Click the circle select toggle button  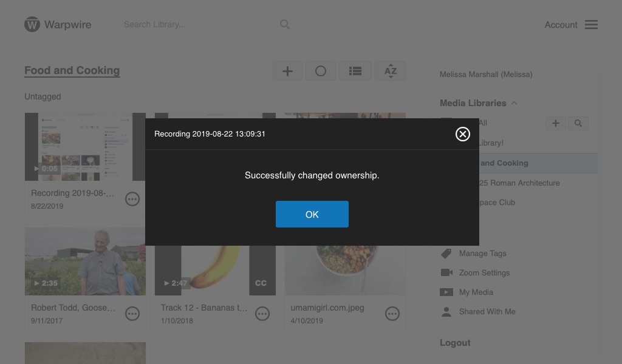tap(321, 71)
